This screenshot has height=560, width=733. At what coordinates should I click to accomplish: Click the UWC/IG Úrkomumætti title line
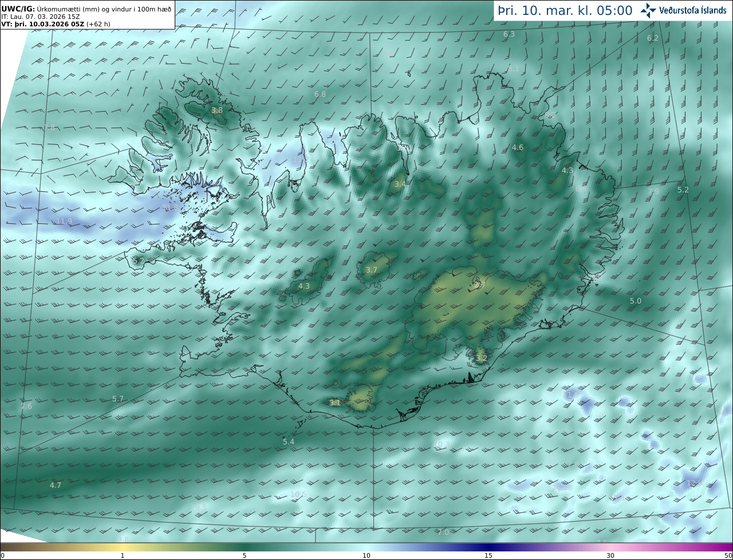point(86,9)
